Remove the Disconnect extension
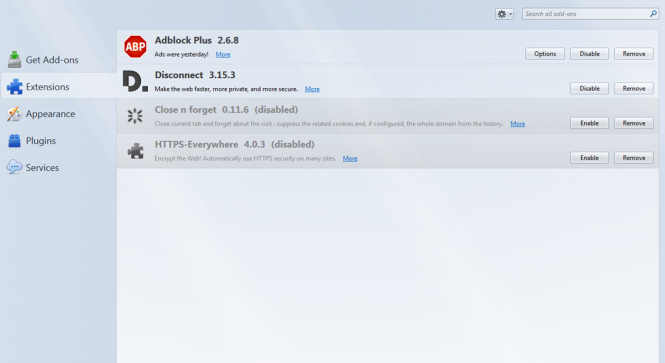Screen dimensions: 665x363 (634, 89)
